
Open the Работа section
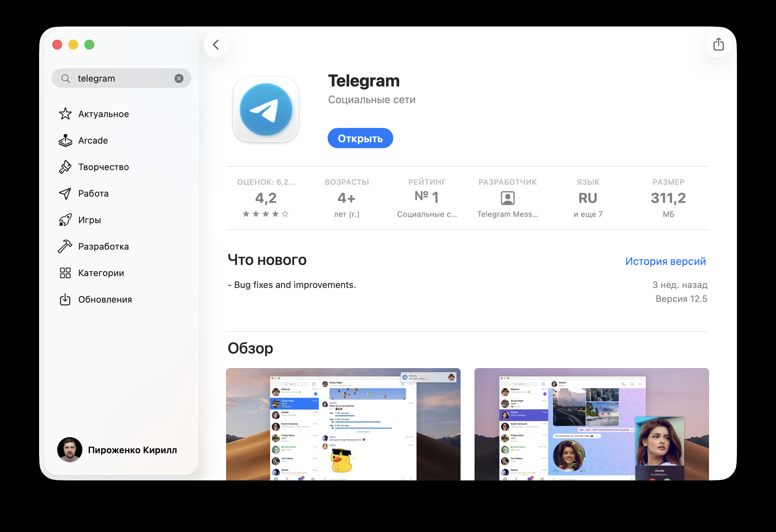tap(93, 193)
